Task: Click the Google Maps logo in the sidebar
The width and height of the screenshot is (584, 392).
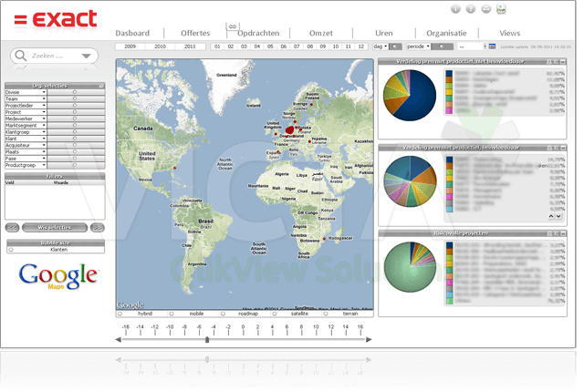Action: click(58, 276)
